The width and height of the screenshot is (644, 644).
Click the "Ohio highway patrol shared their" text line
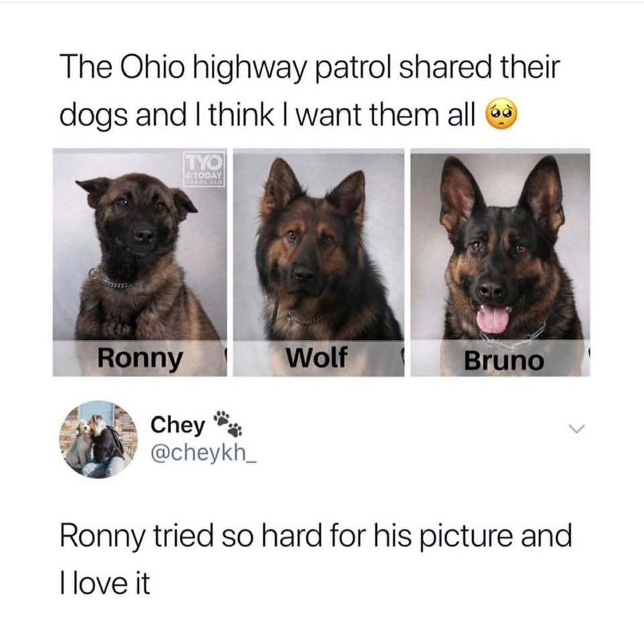[339, 68]
